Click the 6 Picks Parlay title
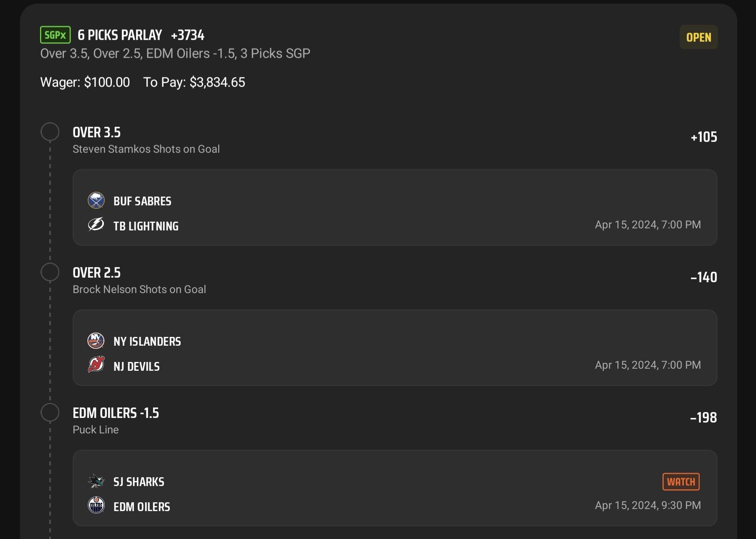The width and height of the screenshot is (756, 539). [120, 35]
